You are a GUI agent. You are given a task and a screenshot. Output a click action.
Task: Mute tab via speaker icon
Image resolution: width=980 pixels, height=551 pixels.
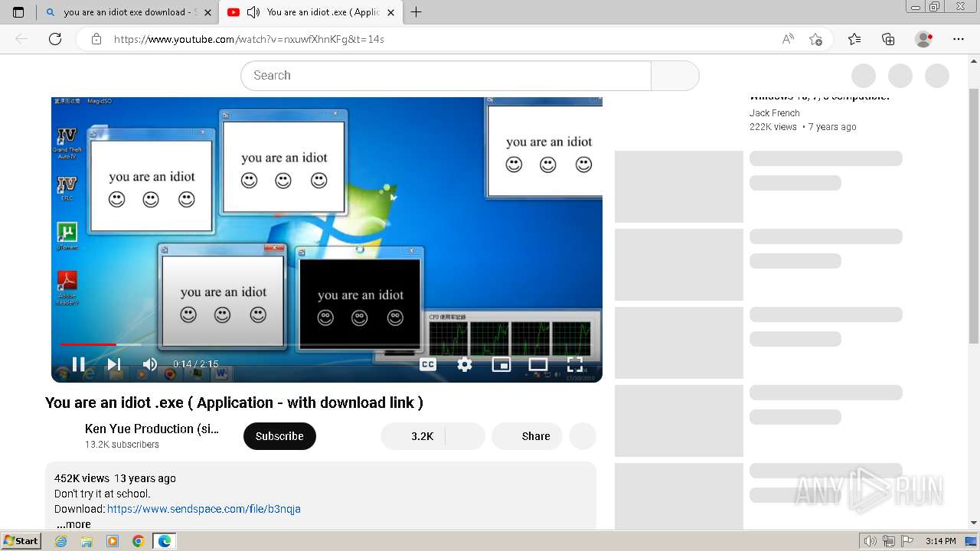[x=253, y=12]
